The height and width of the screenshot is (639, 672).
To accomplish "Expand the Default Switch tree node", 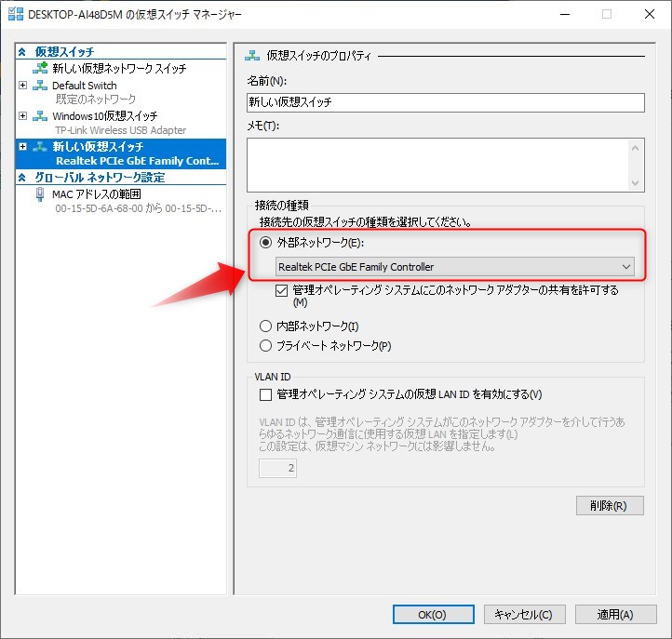I will tap(22, 85).
